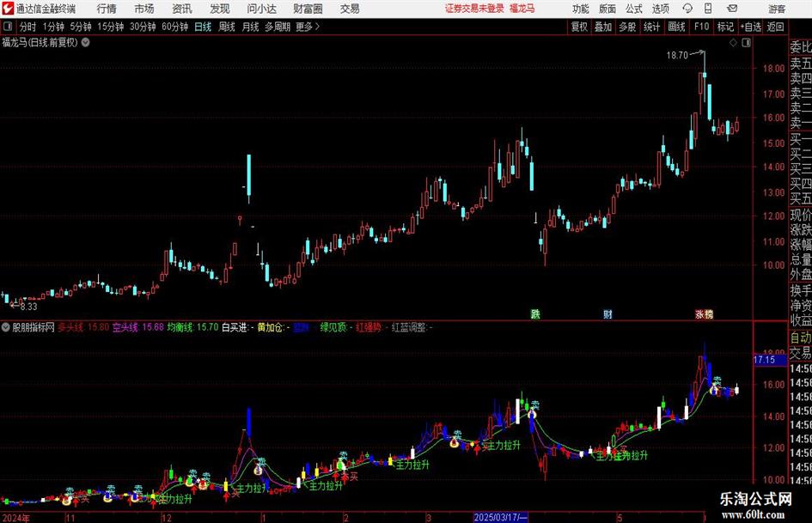Click the 复权 toolbar button
This screenshot has width=812, height=523.
(579, 27)
